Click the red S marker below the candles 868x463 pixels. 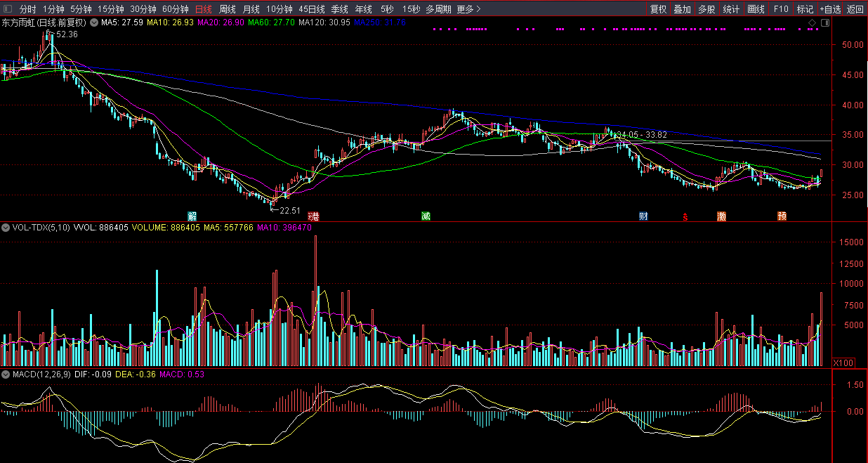[x=685, y=216]
